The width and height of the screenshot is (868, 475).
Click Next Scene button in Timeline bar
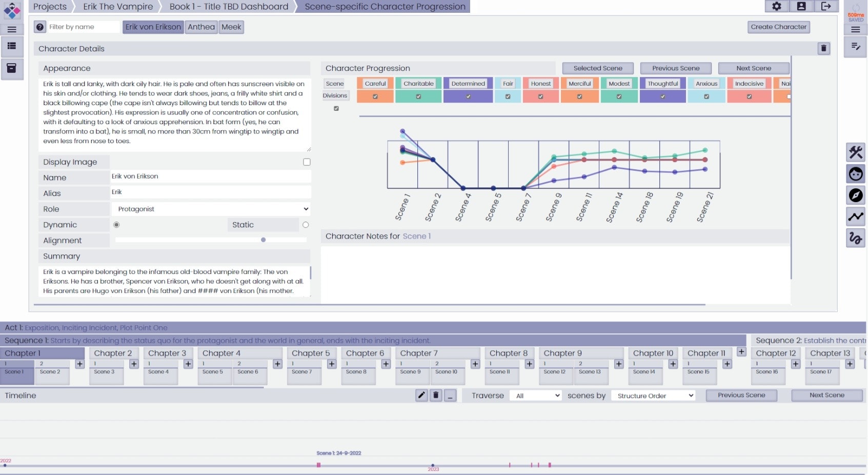point(827,395)
